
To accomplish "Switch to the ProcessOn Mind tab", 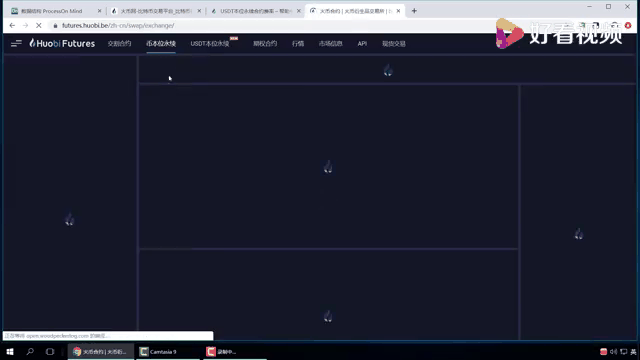I will pyautogui.click(x=51, y=11).
